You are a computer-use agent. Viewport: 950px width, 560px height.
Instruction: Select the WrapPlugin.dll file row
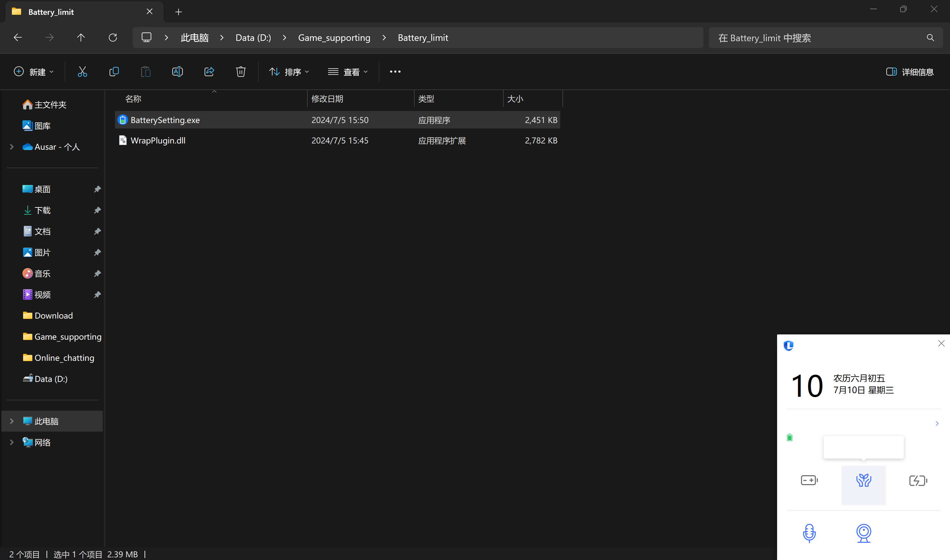coord(158,140)
